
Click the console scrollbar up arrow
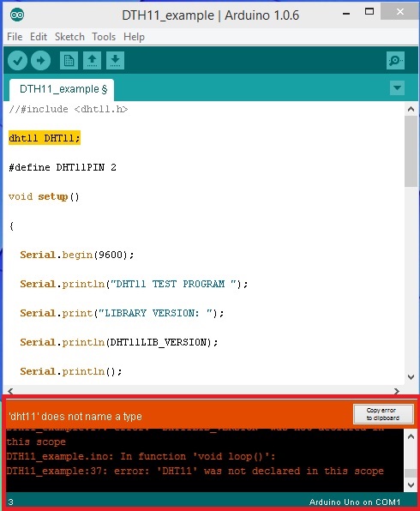[x=411, y=436]
